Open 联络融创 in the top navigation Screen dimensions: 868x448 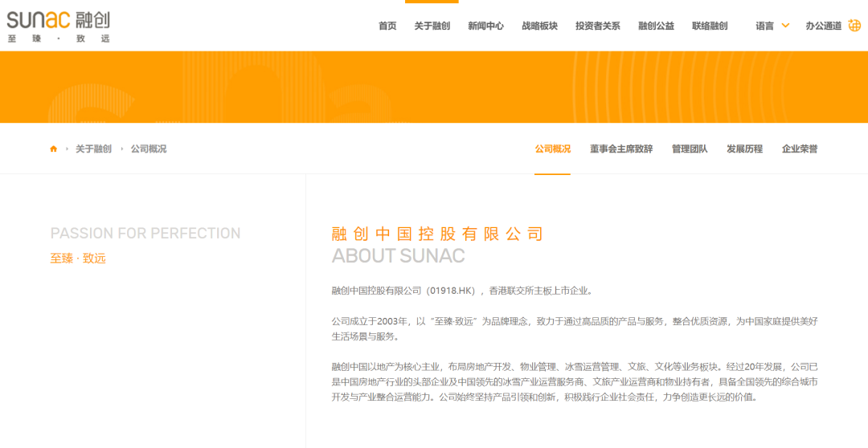tap(710, 26)
